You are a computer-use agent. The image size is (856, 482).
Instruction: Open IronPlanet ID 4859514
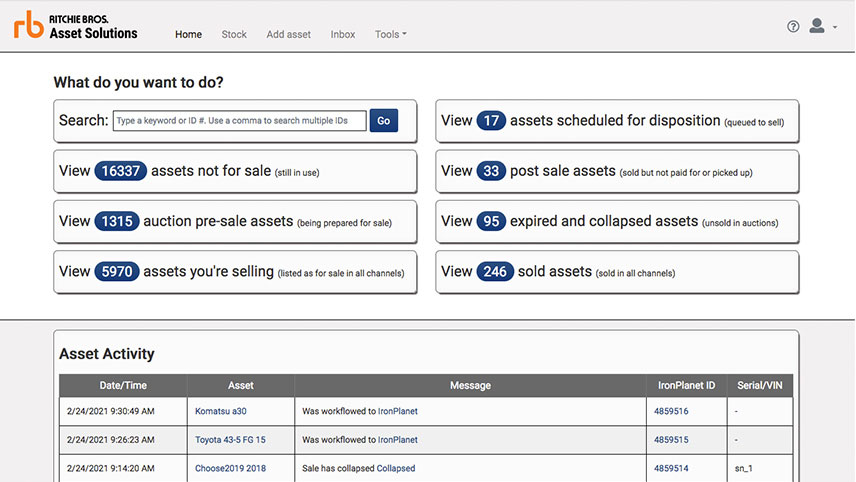(x=671, y=468)
